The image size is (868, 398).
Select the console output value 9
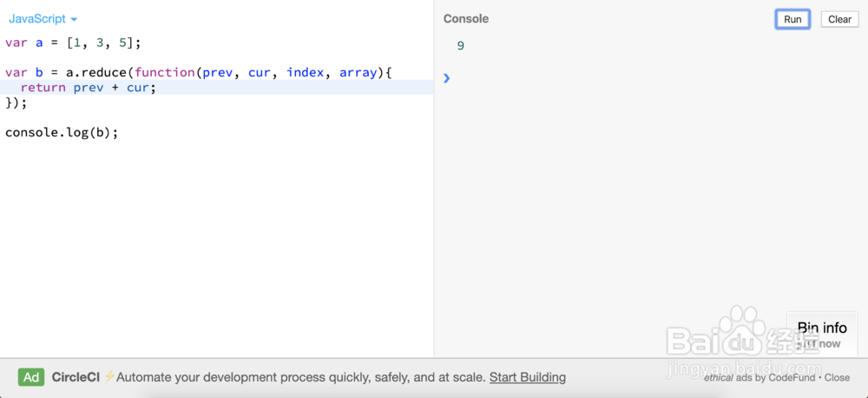tap(460, 46)
